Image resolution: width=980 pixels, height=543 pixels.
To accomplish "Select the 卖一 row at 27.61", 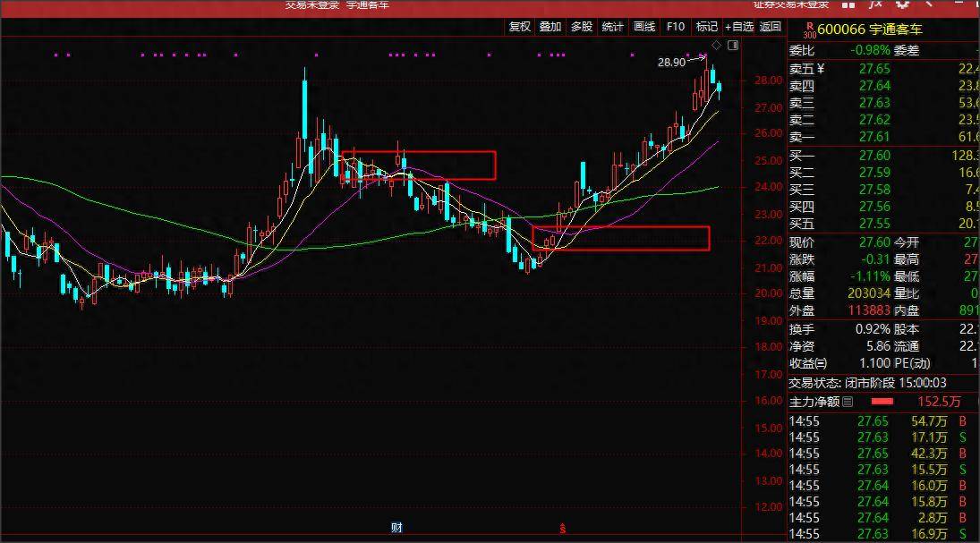I will (x=883, y=136).
